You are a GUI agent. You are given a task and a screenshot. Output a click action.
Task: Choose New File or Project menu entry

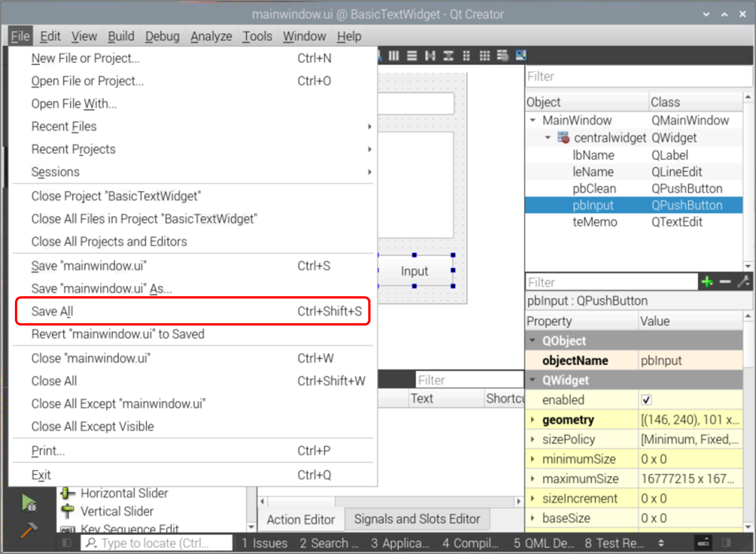[x=193, y=58]
